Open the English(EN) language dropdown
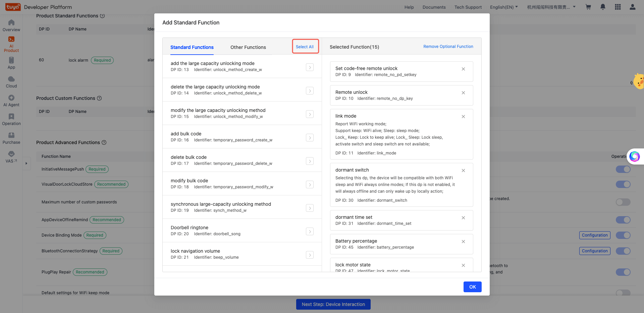This screenshot has width=644, height=313. [504, 7]
